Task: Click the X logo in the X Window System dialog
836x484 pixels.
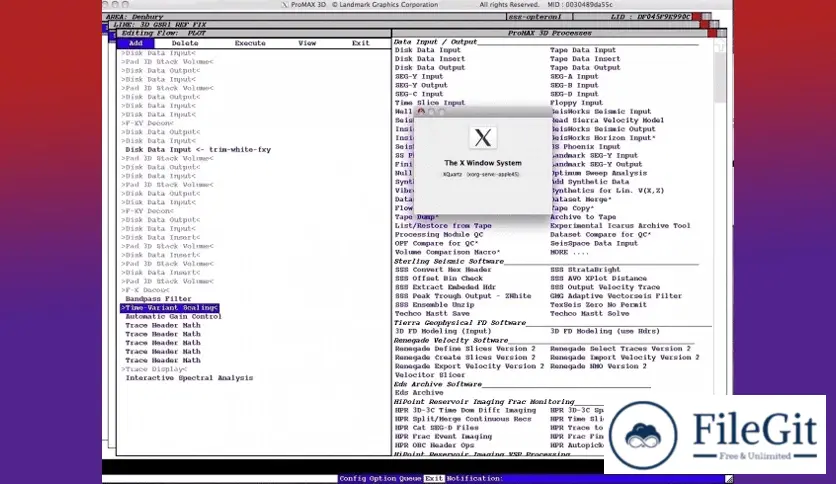Action: click(483, 138)
